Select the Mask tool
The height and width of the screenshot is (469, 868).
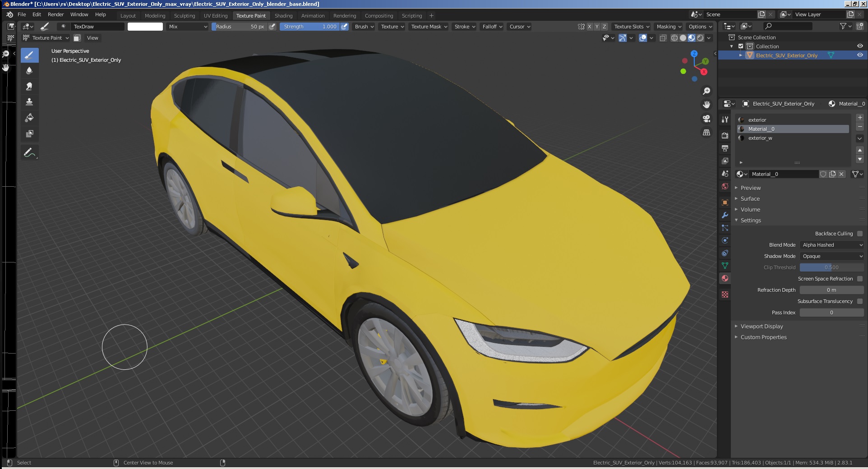coord(29,133)
